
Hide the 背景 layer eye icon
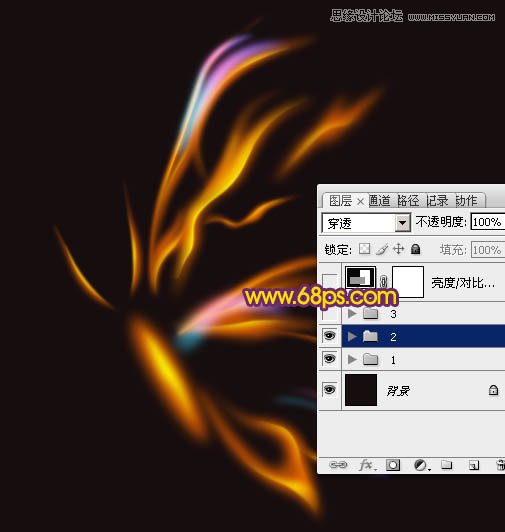pos(330,390)
